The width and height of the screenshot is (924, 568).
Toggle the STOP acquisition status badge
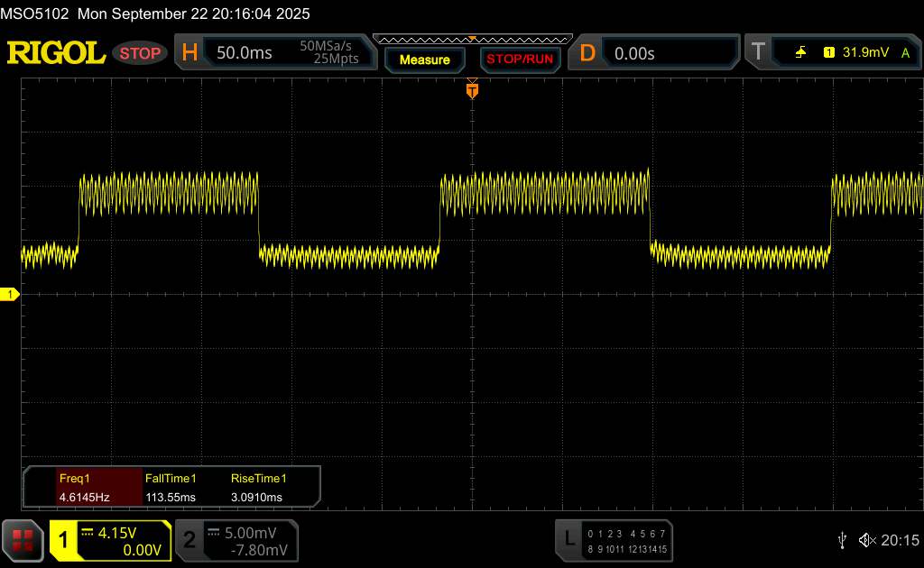tap(141, 53)
